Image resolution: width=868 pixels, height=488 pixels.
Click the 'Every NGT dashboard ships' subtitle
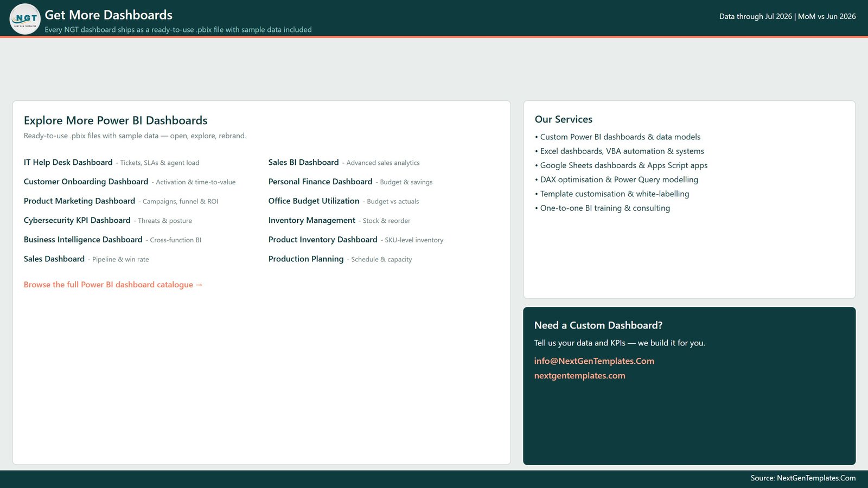point(178,30)
